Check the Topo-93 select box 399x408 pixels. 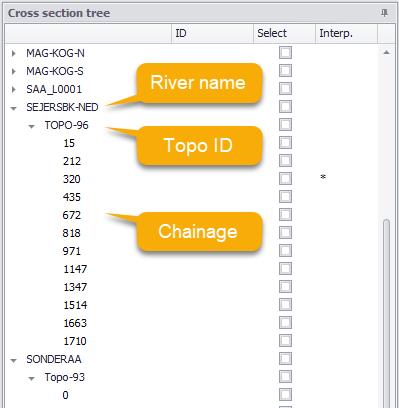[285, 377]
